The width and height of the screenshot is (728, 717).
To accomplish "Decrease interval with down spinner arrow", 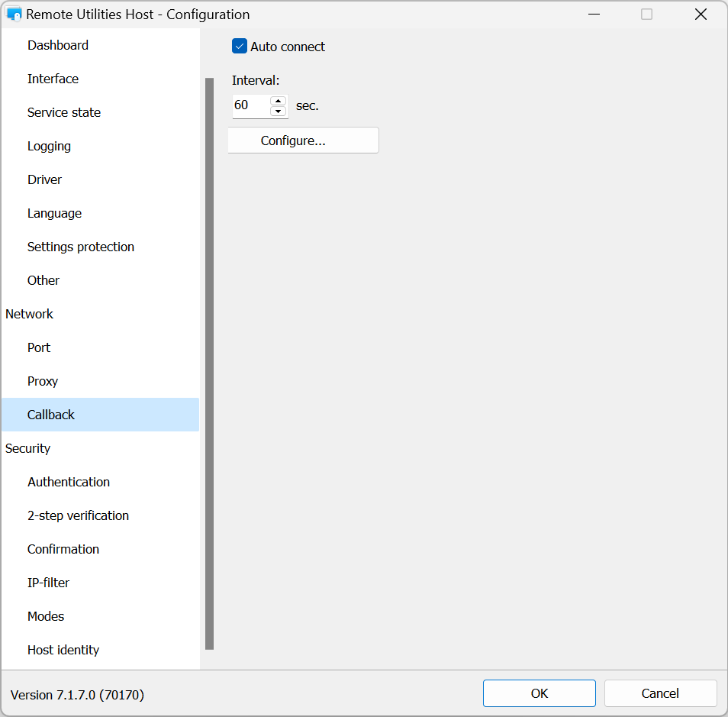I will point(278,111).
